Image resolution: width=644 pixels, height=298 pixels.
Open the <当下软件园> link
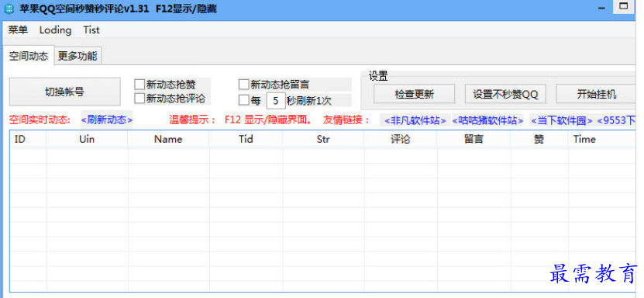pyautogui.click(x=561, y=120)
